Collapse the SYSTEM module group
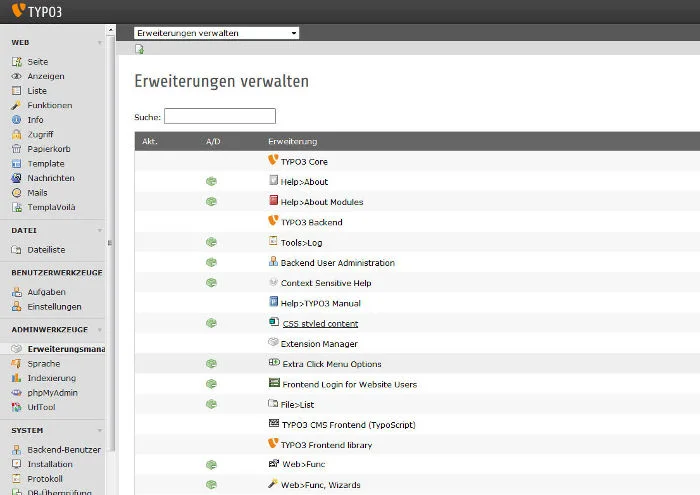700x495 pixels. (100, 430)
